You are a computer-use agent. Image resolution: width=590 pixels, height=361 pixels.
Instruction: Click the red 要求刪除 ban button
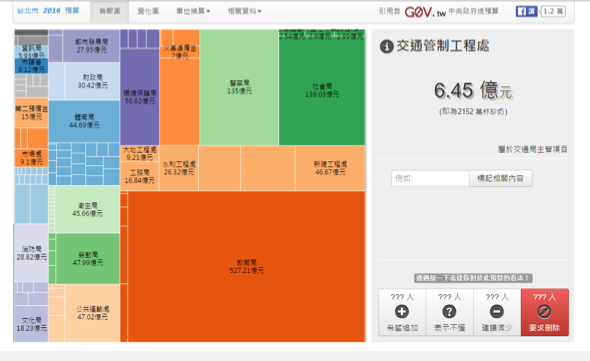[544, 312]
